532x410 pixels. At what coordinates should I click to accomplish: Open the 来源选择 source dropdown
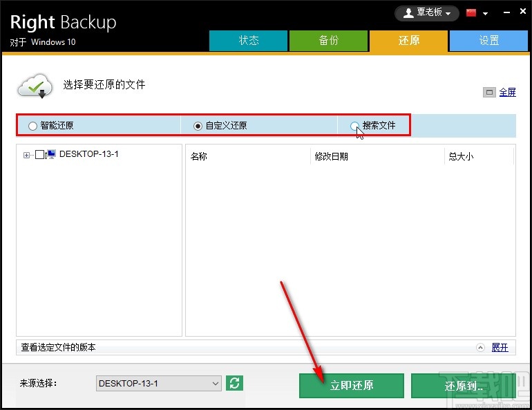(158, 384)
